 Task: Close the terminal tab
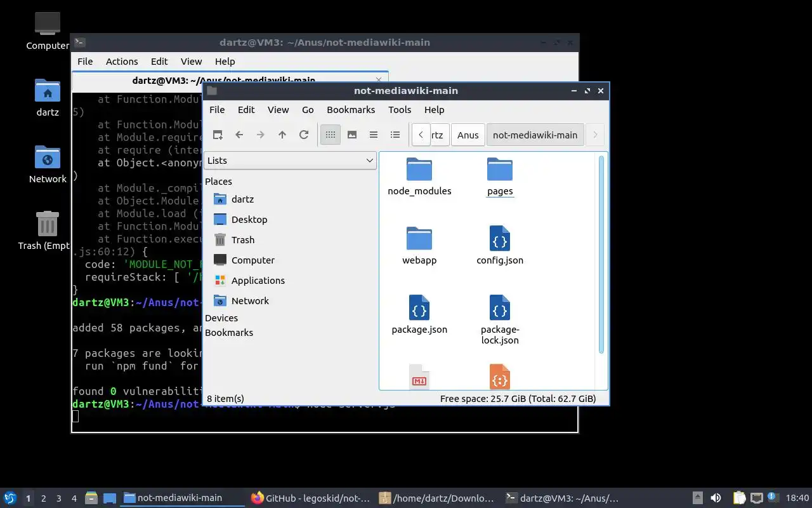point(379,80)
